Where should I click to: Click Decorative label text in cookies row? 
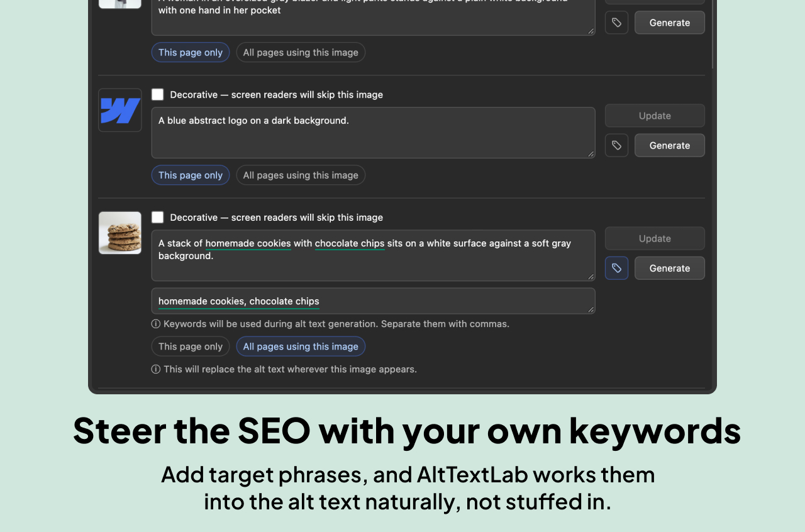(276, 217)
